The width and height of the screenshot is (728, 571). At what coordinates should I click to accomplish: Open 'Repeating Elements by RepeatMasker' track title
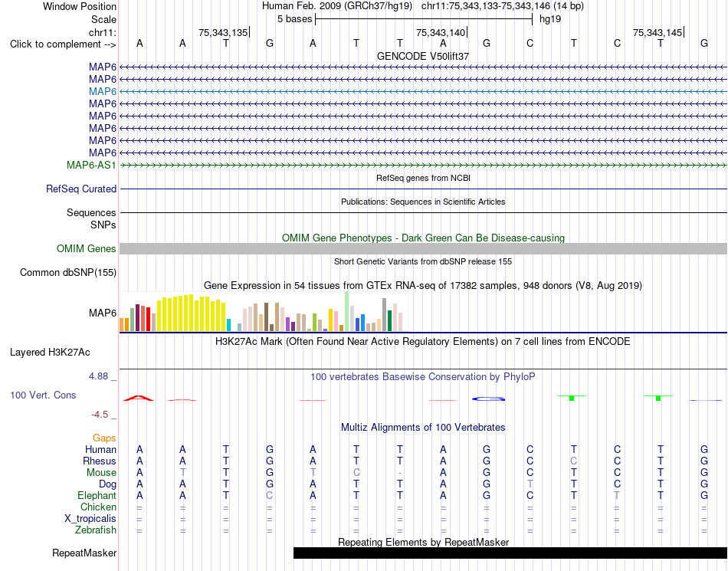[x=424, y=542]
